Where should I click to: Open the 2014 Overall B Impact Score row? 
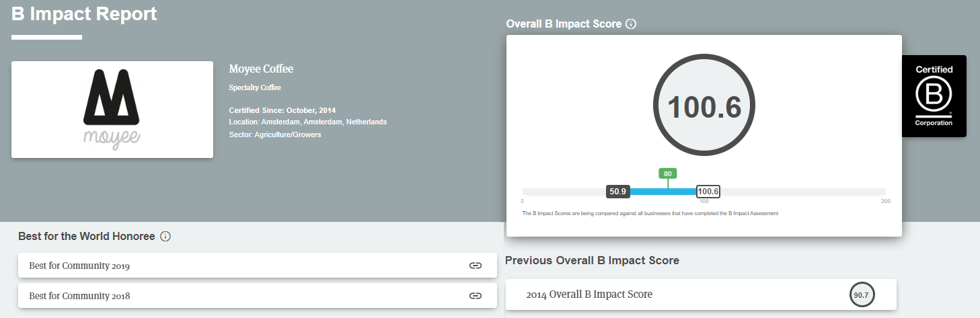pyautogui.click(x=673, y=295)
